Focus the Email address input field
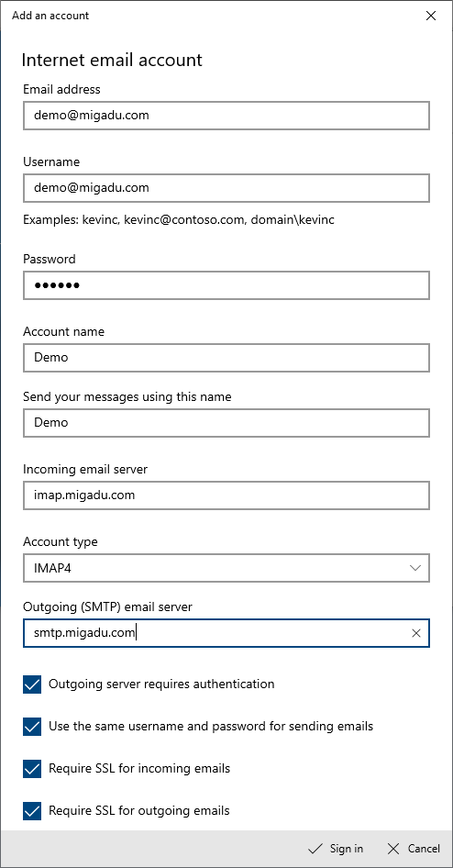Image resolution: width=453 pixels, height=868 pixels. coord(226,116)
